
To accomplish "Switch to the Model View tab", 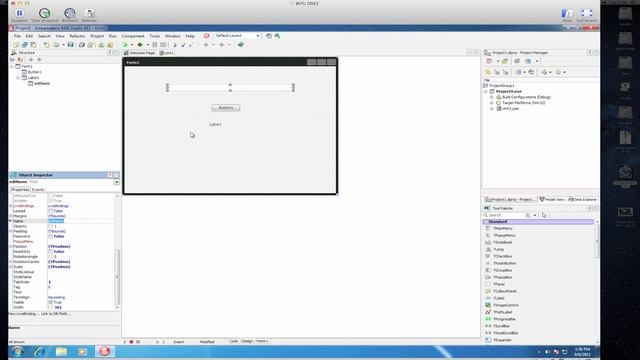I will pyautogui.click(x=551, y=199).
